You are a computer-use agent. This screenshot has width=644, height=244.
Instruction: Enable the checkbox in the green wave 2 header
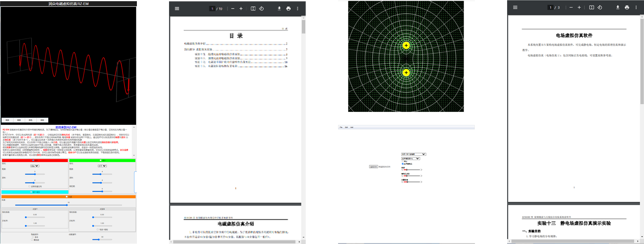(x=101, y=160)
